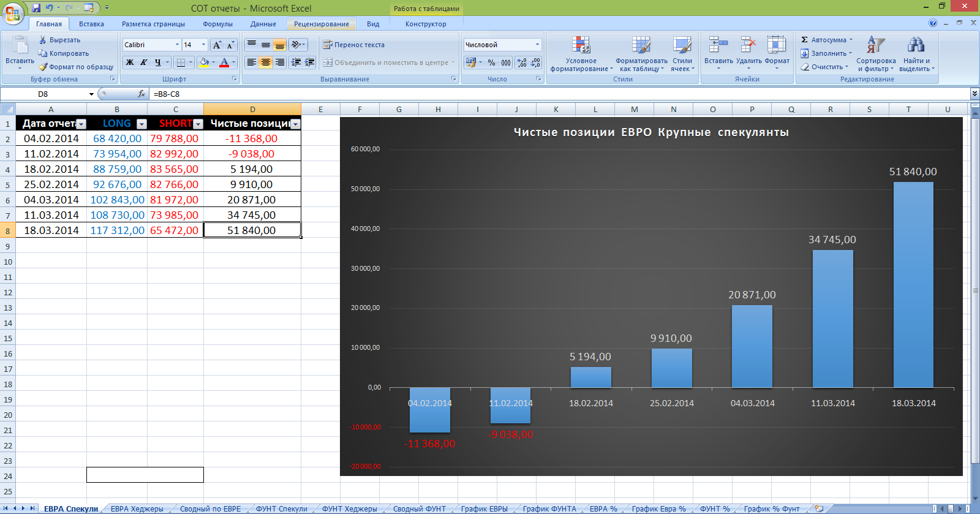
Task: Click the Удалить cells button
Action: pyautogui.click(x=748, y=53)
